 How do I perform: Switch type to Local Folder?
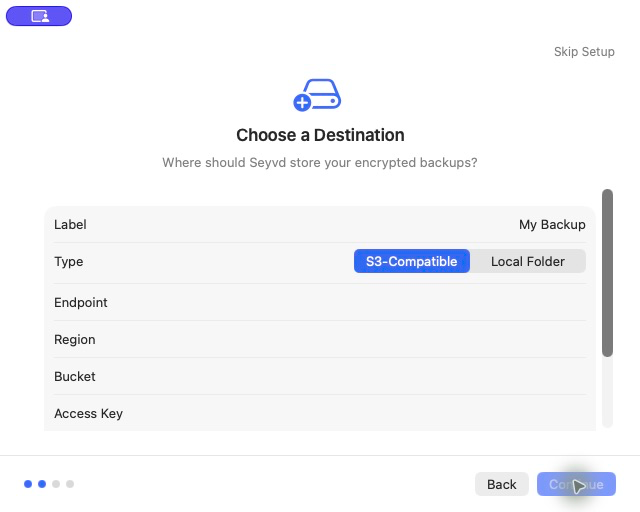528,261
